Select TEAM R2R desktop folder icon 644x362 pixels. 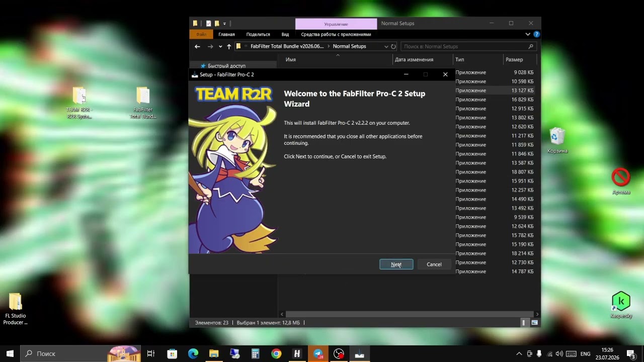(x=79, y=103)
